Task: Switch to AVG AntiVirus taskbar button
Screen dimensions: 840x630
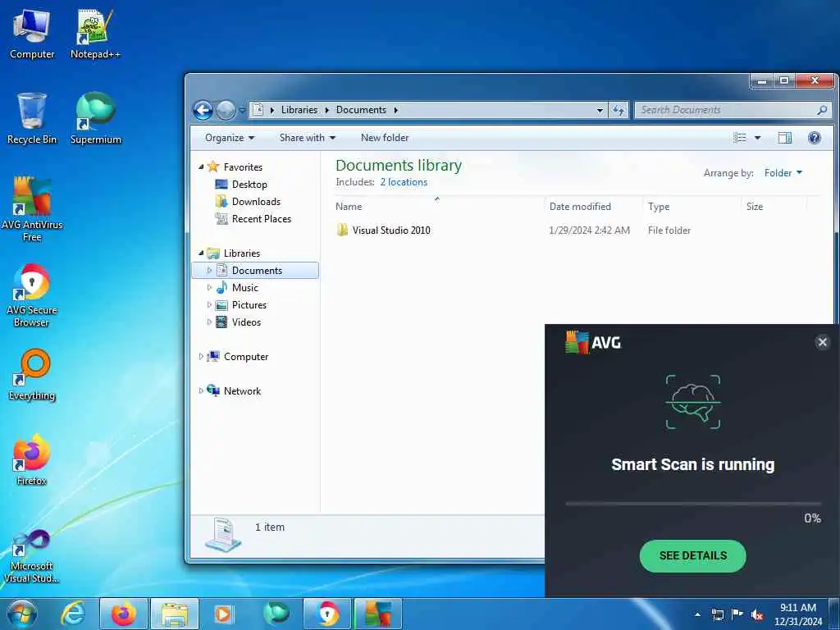Action: pos(377,614)
